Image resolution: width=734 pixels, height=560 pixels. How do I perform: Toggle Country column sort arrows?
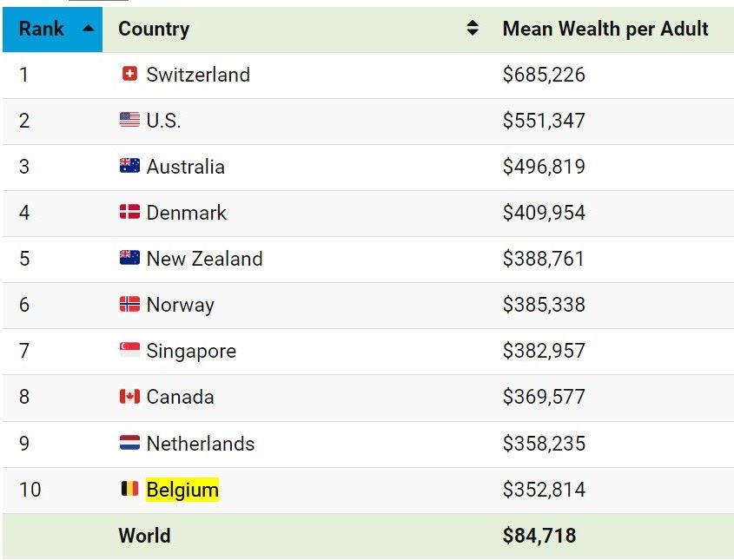click(x=473, y=29)
